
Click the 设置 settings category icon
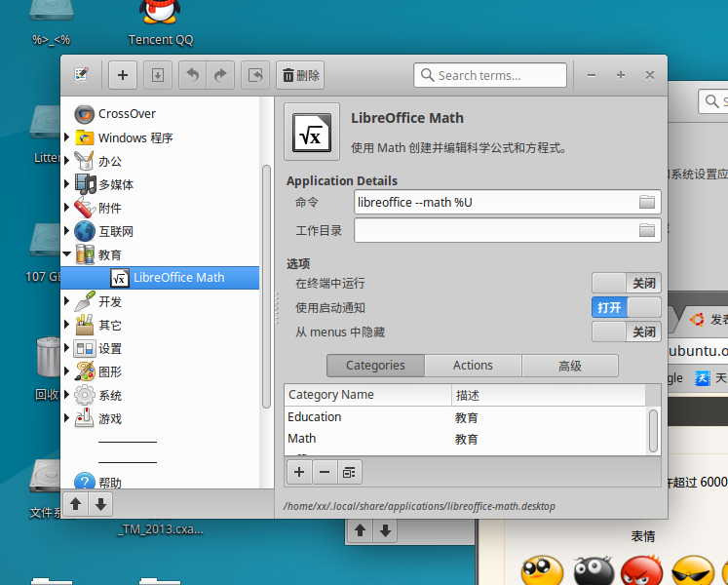85,348
